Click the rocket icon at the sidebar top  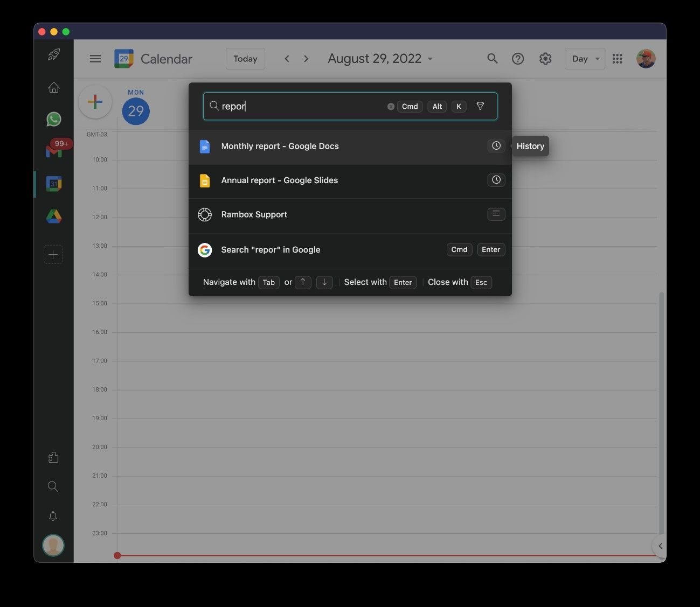tap(53, 54)
